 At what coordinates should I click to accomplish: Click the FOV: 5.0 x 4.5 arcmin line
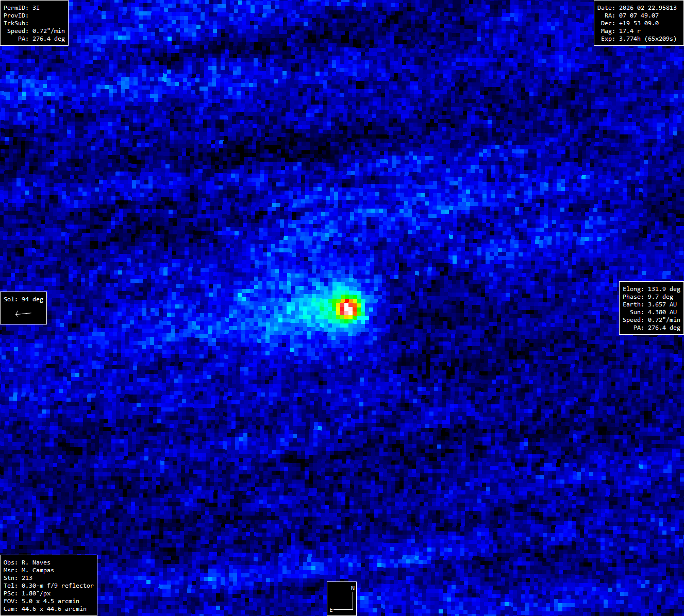pos(41,601)
